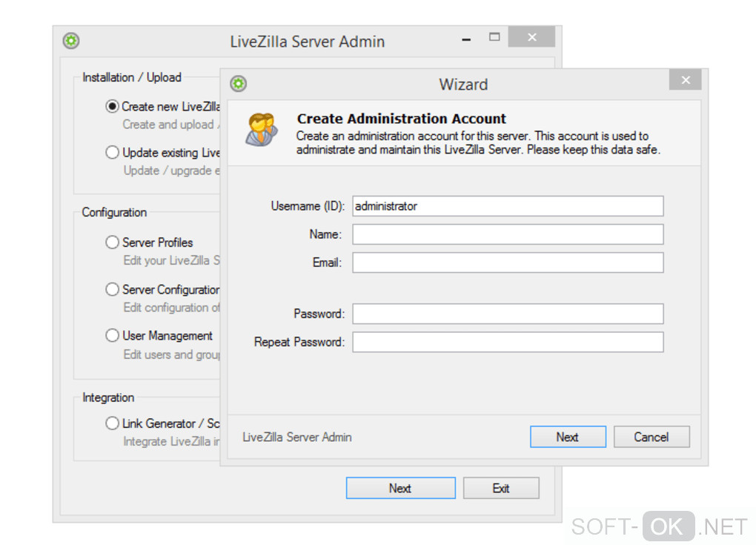Screen dimensions: 756x545
Task: Close the Wizard dialog
Action: [686, 80]
